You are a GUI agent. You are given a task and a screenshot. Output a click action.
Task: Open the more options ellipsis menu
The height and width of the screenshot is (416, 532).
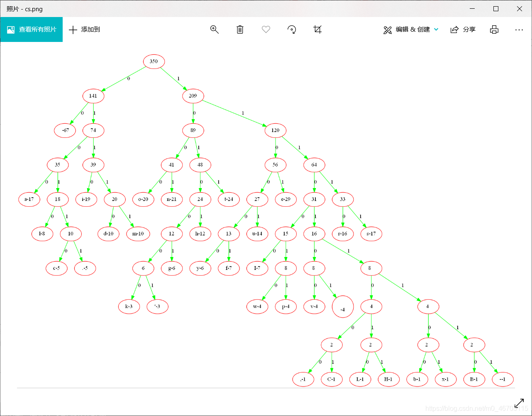(x=519, y=29)
